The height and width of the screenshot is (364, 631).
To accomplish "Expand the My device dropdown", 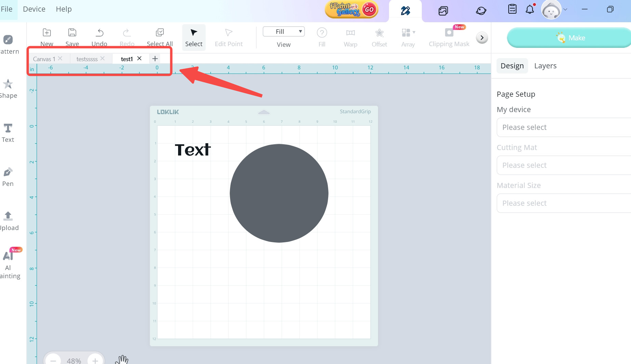I will tap(563, 127).
